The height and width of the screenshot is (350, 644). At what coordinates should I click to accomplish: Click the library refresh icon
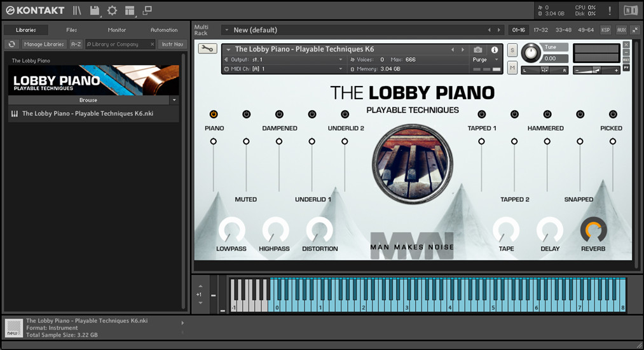click(12, 44)
